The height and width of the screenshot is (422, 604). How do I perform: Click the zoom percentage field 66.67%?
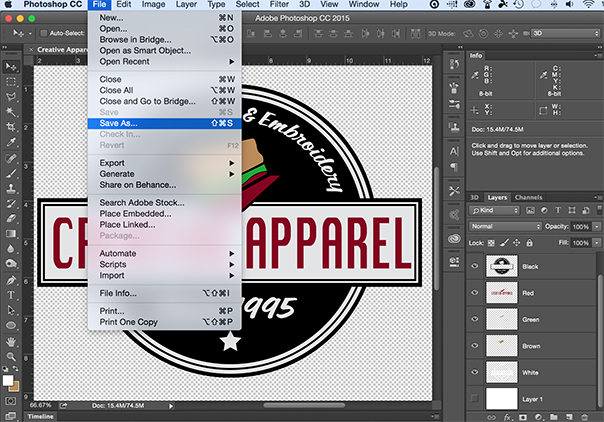pos(40,405)
